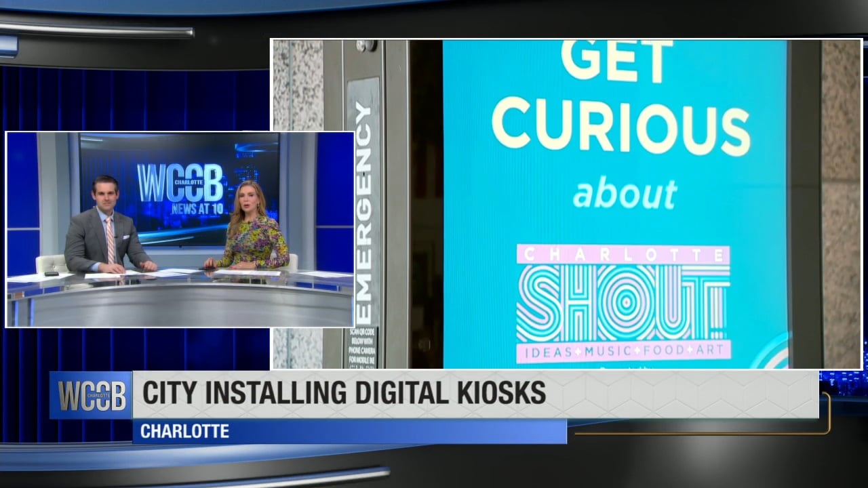Viewport: 868px width, 488px height.
Task: Click the blue CHARLOTTE location bar
Action: pyautogui.click(x=349, y=431)
